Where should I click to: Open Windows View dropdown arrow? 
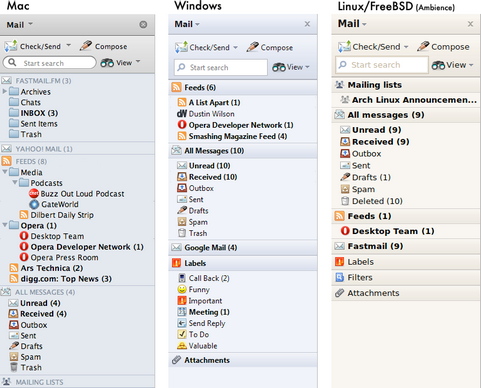point(307,67)
